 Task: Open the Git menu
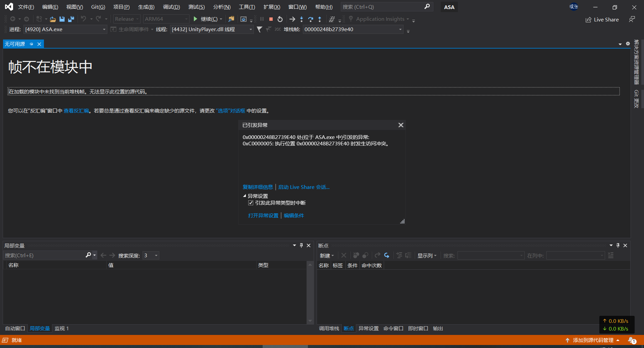point(98,7)
